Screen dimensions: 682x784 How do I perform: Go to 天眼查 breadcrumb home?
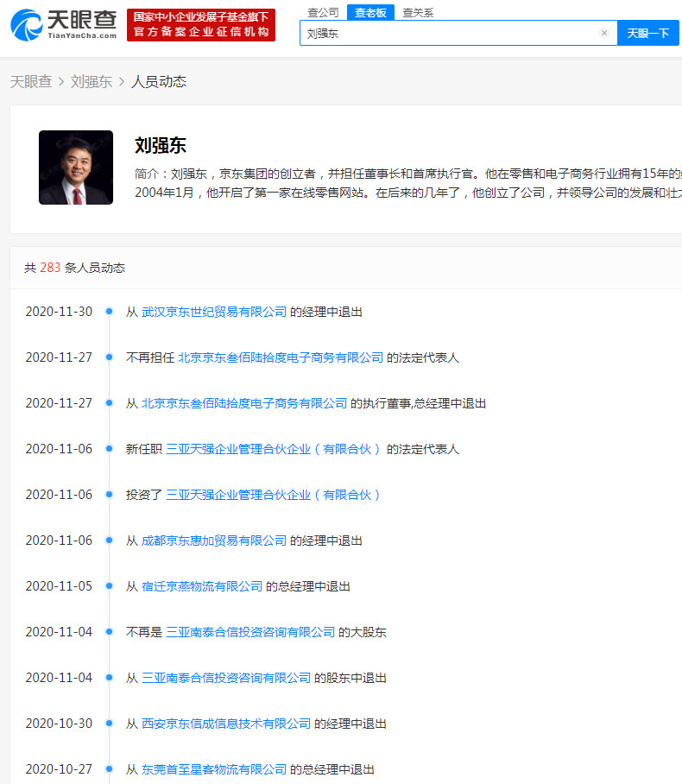click(x=31, y=81)
